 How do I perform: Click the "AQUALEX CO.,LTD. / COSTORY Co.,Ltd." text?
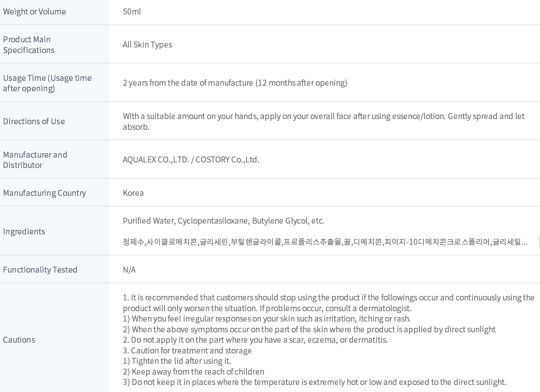pos(191,159)
